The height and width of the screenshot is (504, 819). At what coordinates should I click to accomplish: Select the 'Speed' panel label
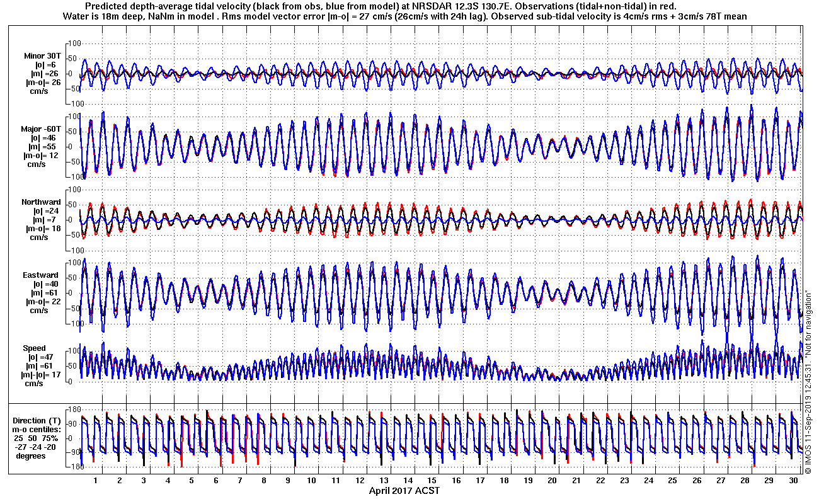point(34,348)
